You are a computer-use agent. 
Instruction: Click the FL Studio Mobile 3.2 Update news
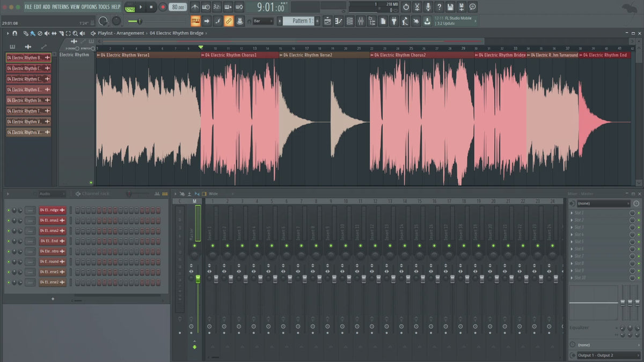(x=455, y=21)
